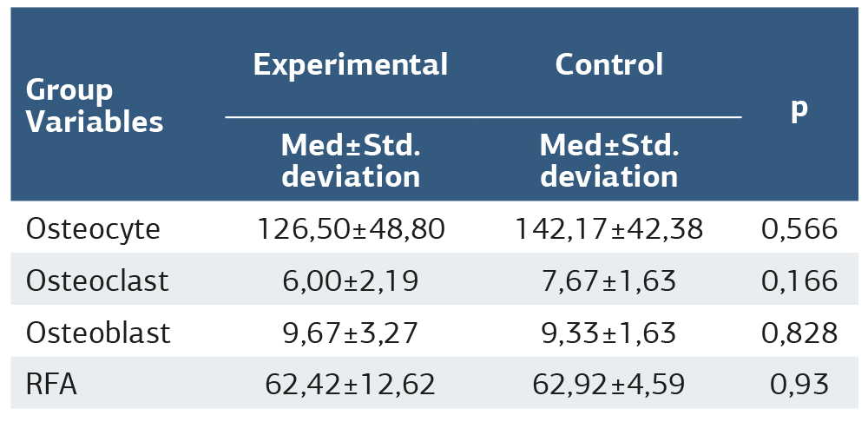Select the Osteocyte row label

tap(93, 228)
